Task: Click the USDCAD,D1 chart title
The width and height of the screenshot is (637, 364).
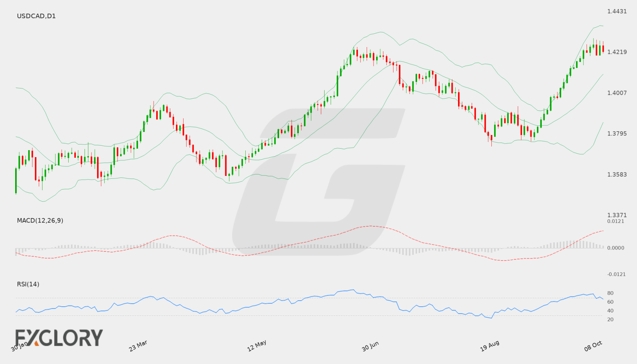Action: pos(36,16)
